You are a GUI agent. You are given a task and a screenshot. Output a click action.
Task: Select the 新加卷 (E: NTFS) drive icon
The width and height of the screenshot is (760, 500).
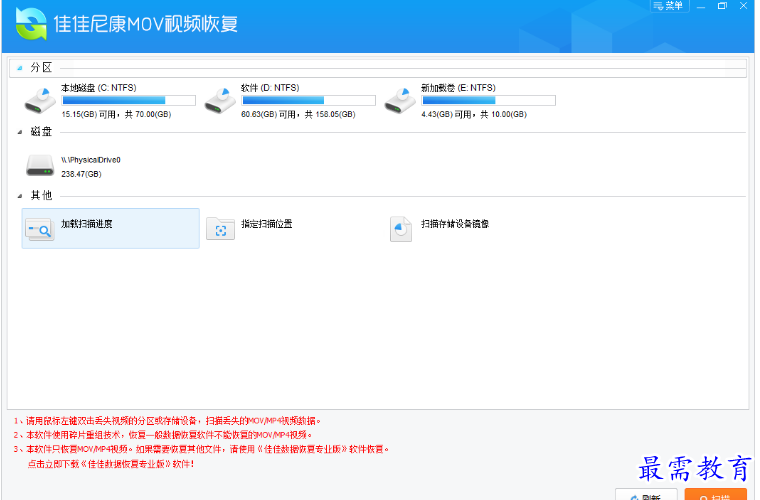click(400, 100)
